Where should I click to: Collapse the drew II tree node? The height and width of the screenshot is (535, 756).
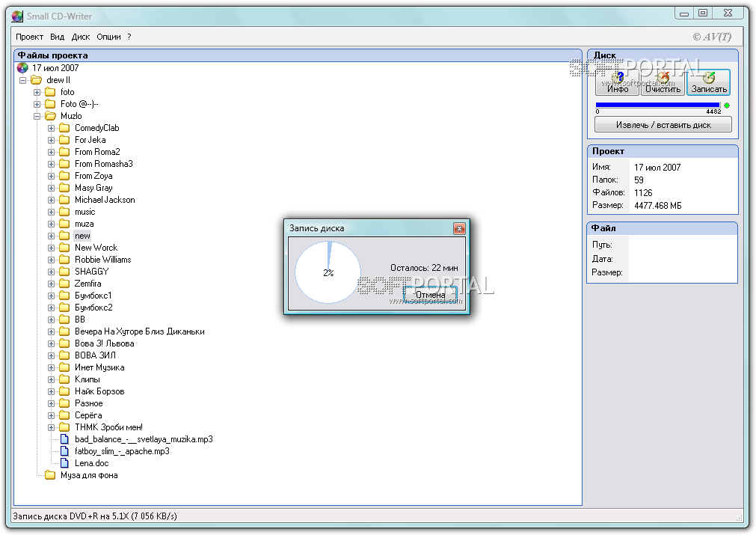[x=23, y=80]
